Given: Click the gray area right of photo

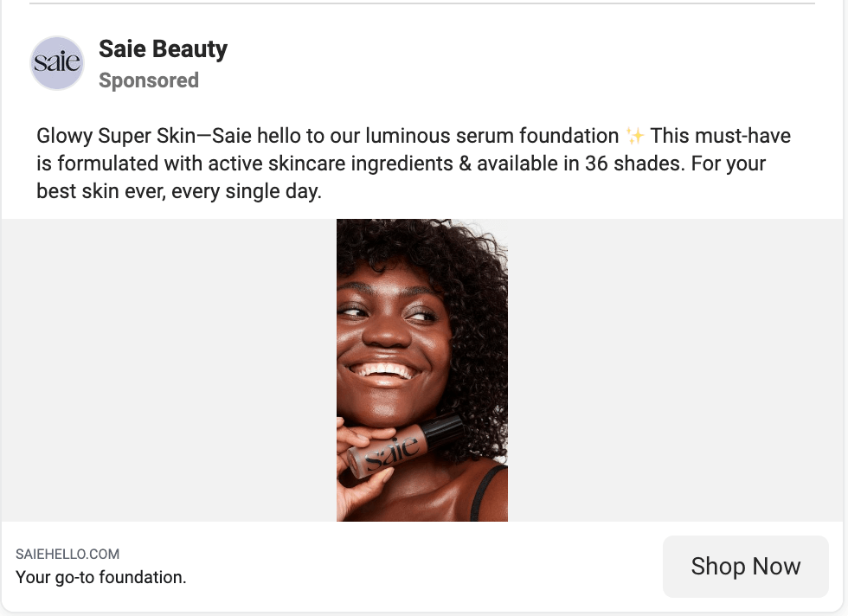Looking at the screenshot, I should [x=675, y=370].
